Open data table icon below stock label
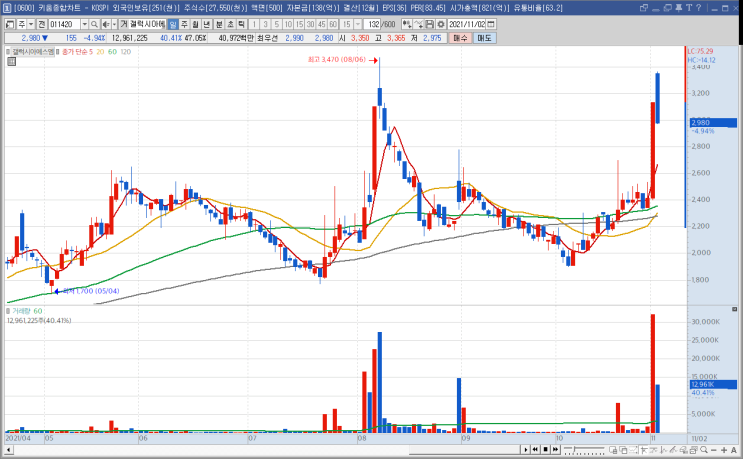This screenshot has height=459, width=743. point(11,61)
